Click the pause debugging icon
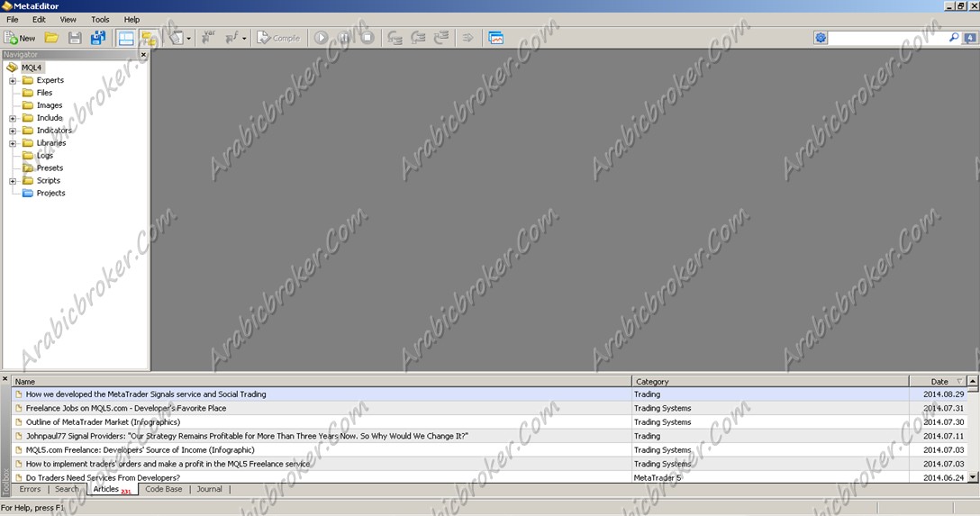This screenshot has width=980, height=516. click(x=344, y=38)
